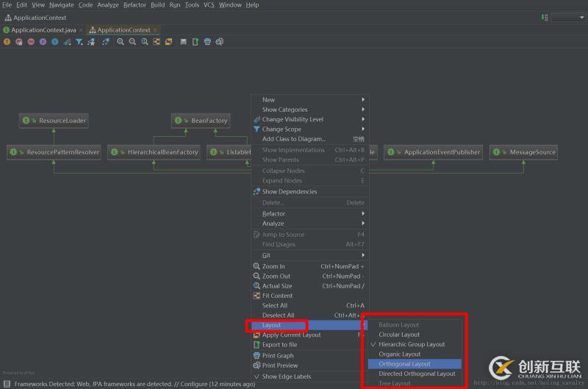The image size is (588, 389).
Task: Click the interface icon on ResourceLoader node
Action: click(x=26, y=121)
